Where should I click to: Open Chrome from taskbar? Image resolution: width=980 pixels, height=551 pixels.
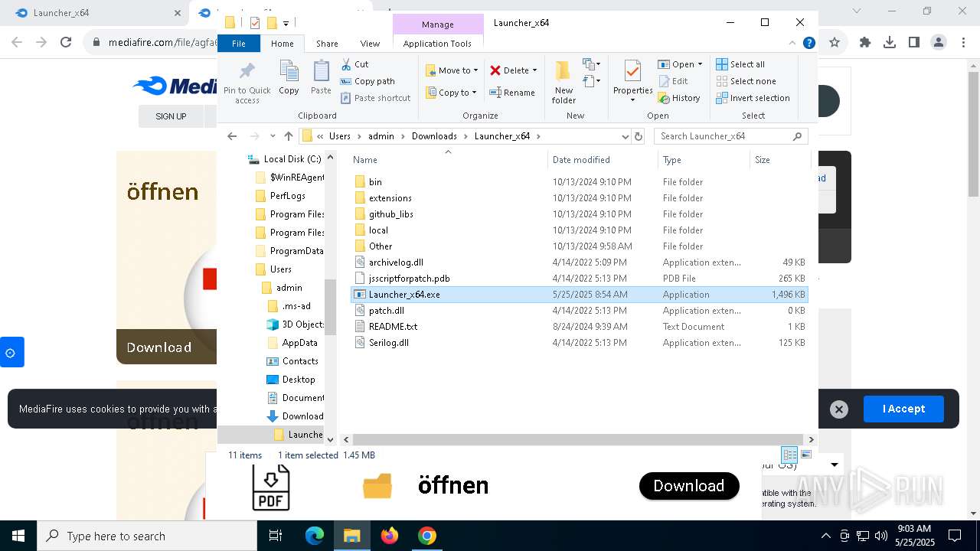pyautogui.click(x=427, y=536)
